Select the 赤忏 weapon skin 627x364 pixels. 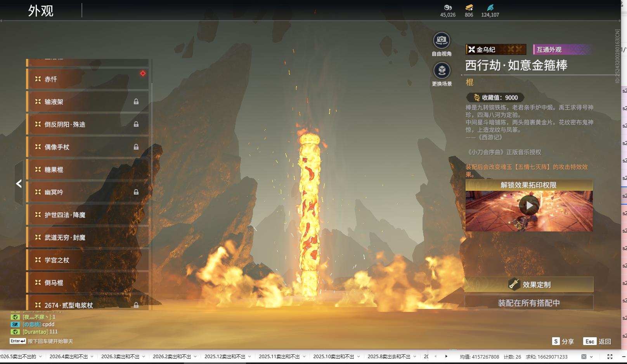pyautogui.click(x=88, y=79)
